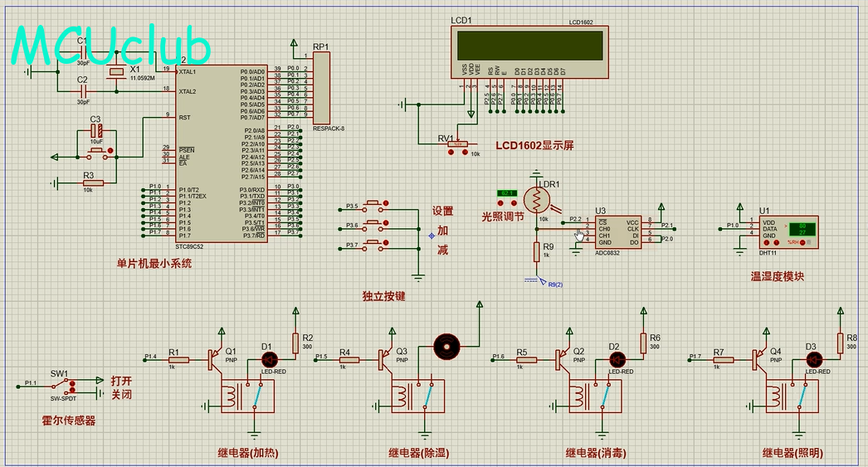Image resolution: width=868 pixels, height=467 pixels.
Task: Click the X1 crystal oscillator
Action: pyautogui.click(x=117, y=74)
